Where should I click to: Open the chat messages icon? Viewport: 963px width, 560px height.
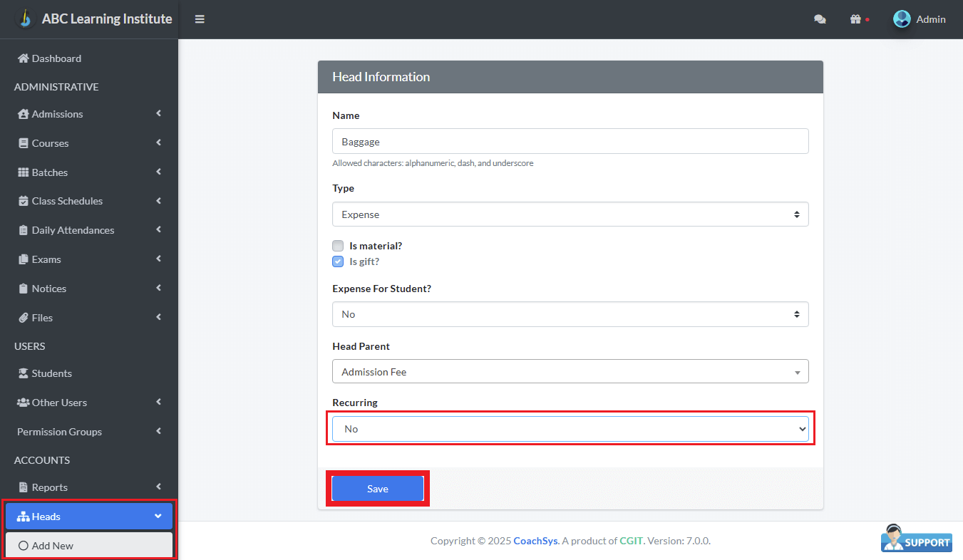820,19
